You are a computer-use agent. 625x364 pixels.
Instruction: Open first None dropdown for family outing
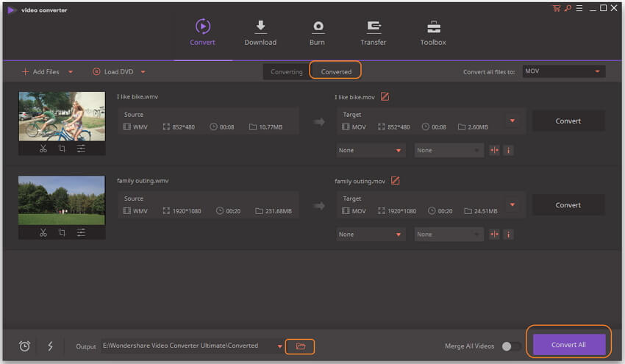tap(371, 235)
